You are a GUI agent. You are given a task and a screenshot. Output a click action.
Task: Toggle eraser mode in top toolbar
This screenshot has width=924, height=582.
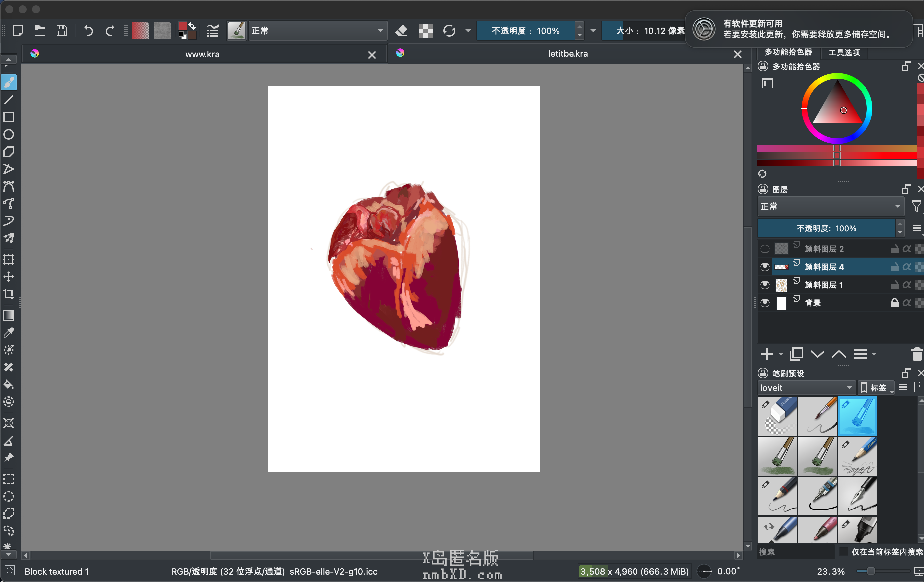click(x=402, y=31)
